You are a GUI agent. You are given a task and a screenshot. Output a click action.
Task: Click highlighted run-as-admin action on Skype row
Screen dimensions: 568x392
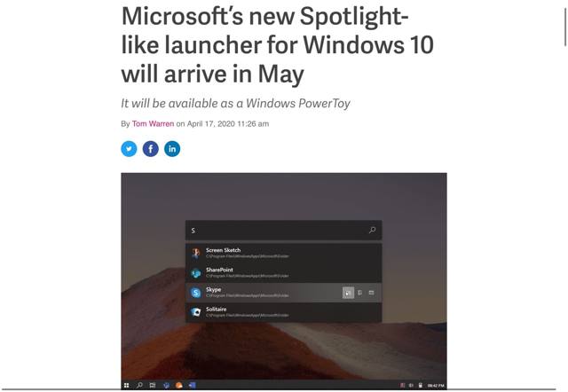point(348,293)
